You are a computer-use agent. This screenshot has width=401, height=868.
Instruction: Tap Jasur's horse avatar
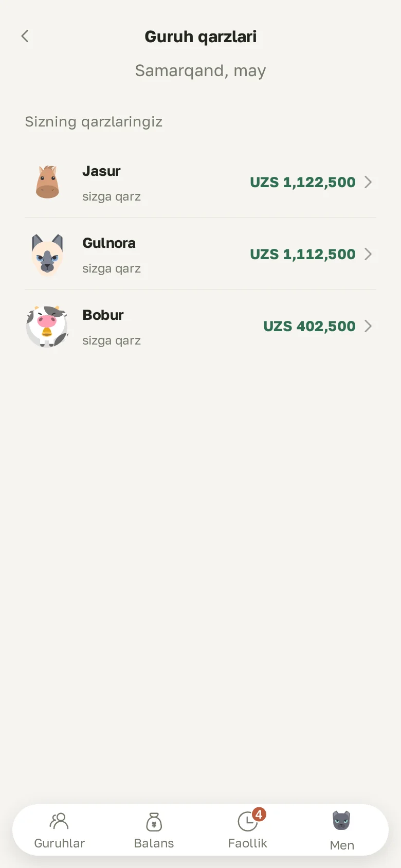[47, 182]
